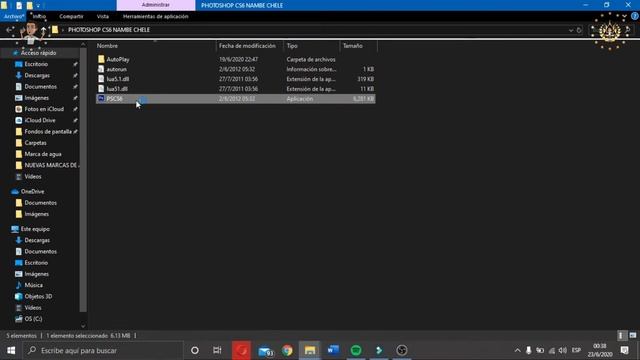640x360 pixels.
Task: Go back with the back arrow
Action: pos(9,30)
